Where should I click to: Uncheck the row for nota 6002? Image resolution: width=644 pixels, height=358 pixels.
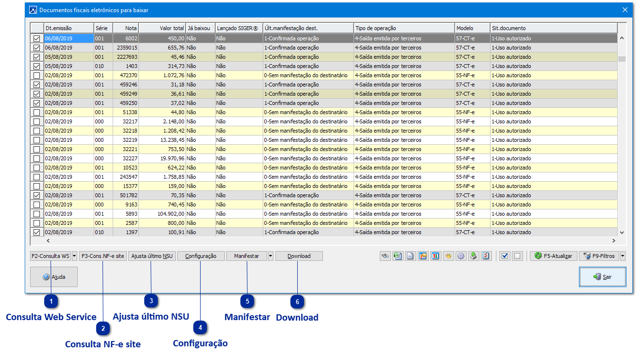coord(36,38)
